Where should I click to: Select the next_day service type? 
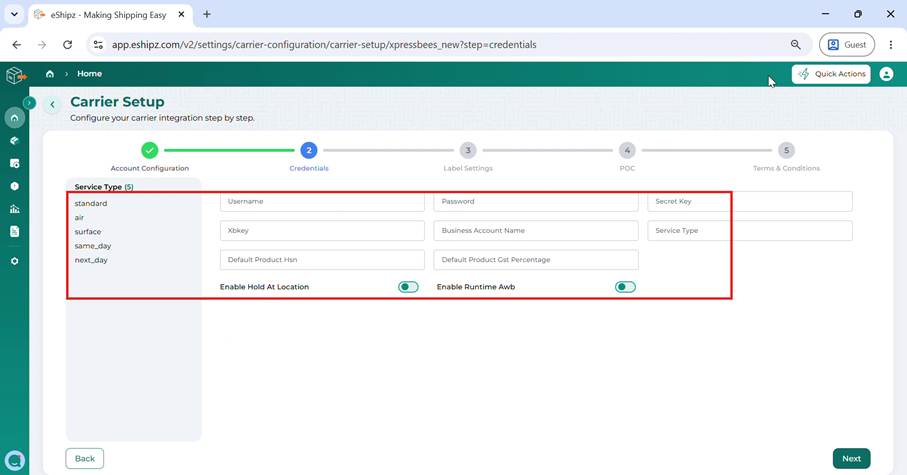click(x=91, y=260)
